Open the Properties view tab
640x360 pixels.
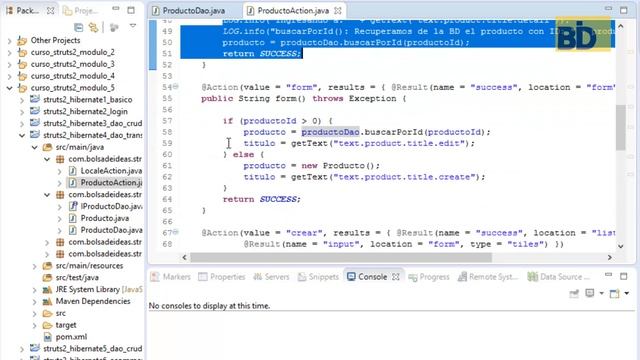pyautogui.click(x=222, y=277)
